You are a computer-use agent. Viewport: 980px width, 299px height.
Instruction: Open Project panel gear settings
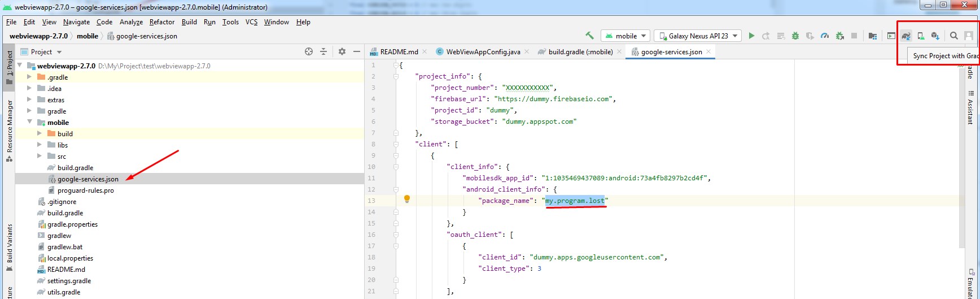coord(342,51)
